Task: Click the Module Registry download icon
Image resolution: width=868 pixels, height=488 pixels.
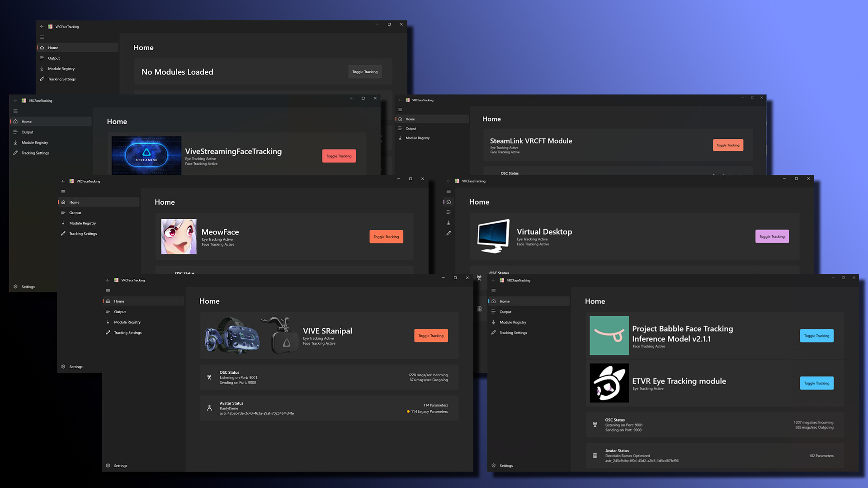Action: click(x=108, y=322)
